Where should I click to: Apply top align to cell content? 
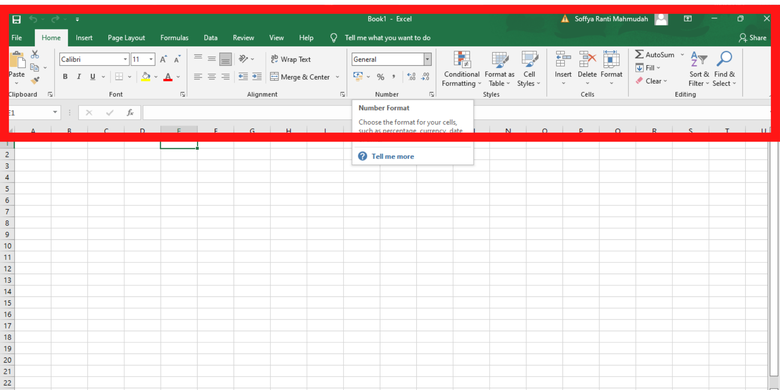coord(198,59)
